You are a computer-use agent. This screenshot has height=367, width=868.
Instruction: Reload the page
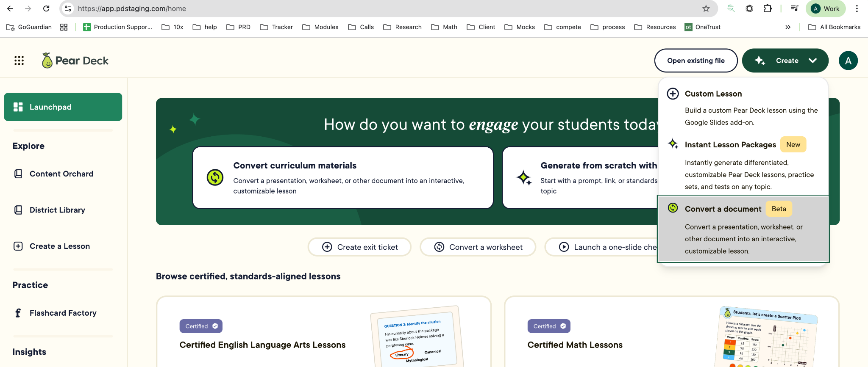point(46,8)
